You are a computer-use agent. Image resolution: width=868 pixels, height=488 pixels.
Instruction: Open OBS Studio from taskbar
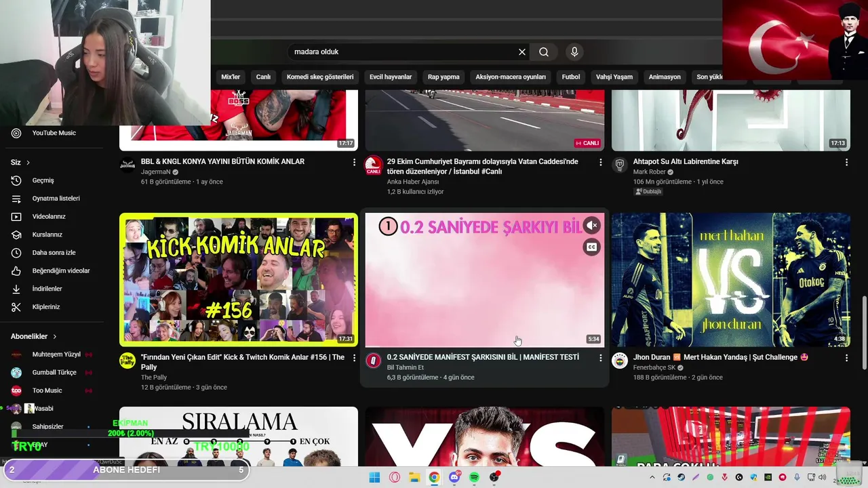pos(494,477)
